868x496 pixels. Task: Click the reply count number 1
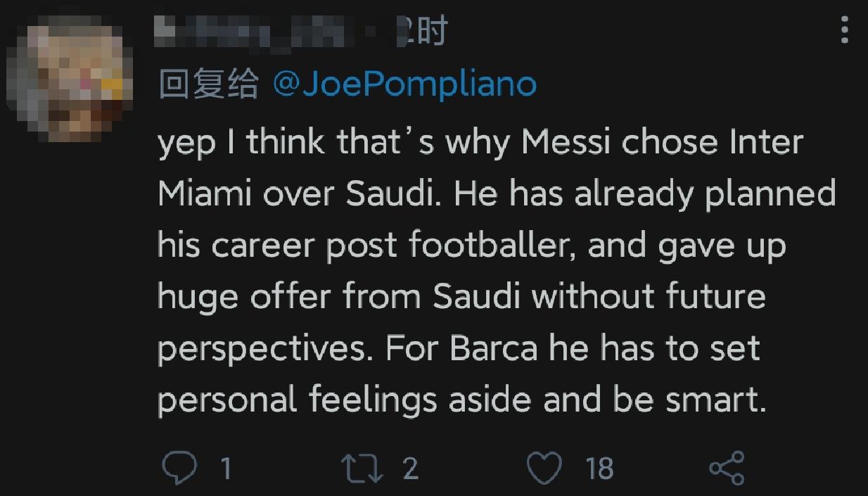pos(226,468)
